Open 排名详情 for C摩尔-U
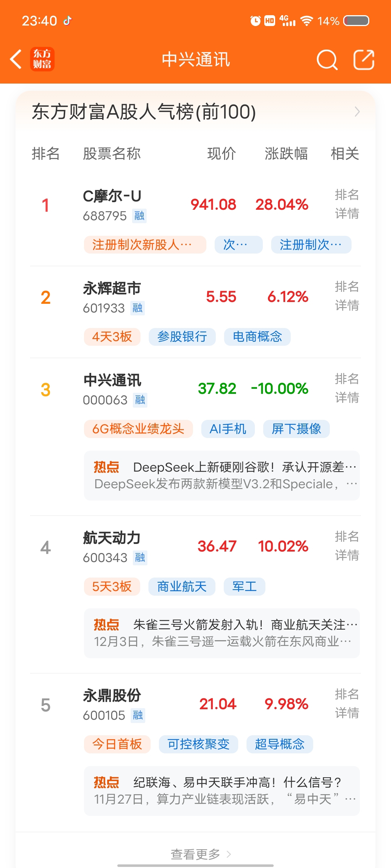391x868 pixels. click(347, 204)
